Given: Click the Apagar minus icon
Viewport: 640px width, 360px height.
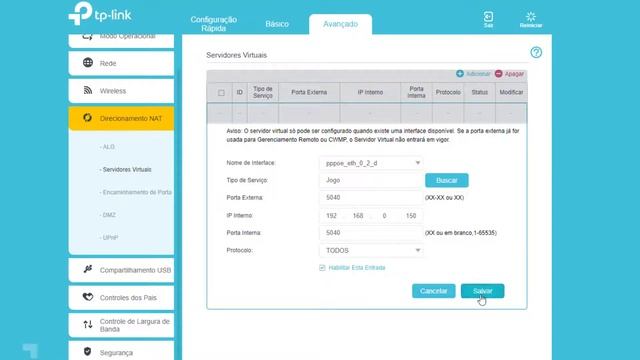Looking at the screenshot, I should [x=498, y=73].
